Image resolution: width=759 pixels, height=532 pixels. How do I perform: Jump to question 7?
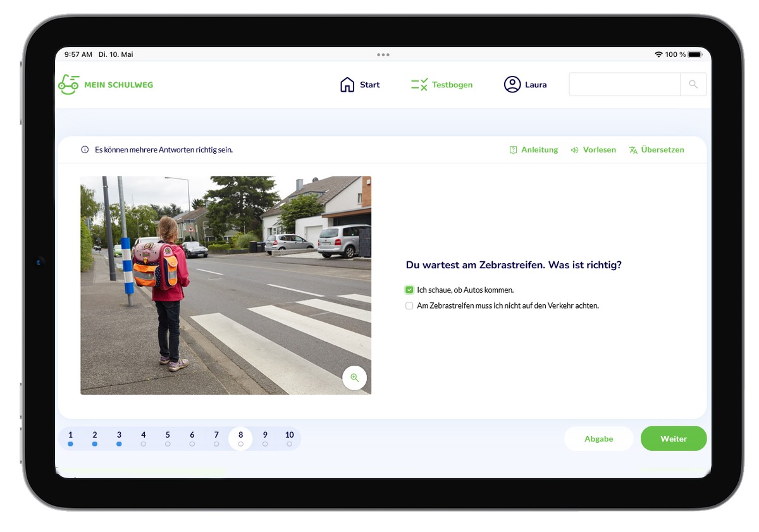[216, 438]
